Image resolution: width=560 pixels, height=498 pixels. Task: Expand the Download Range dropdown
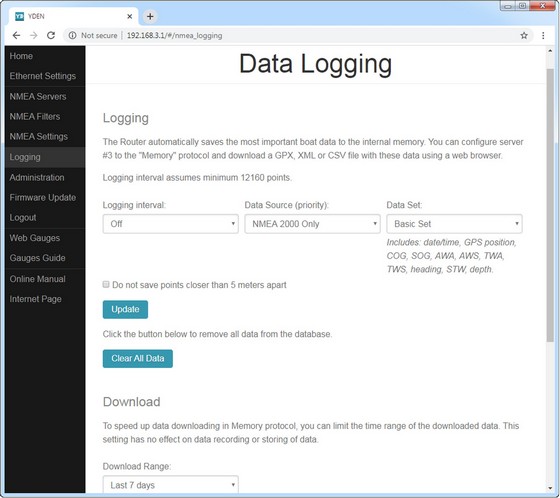point(170,485)
